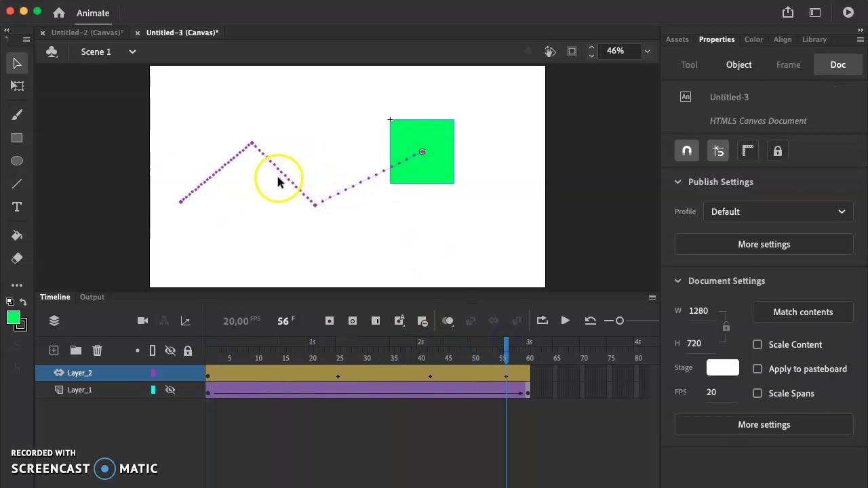This screenshot has height=488, width=868.
Task: Add a camera layer
Action: (142, 321)
